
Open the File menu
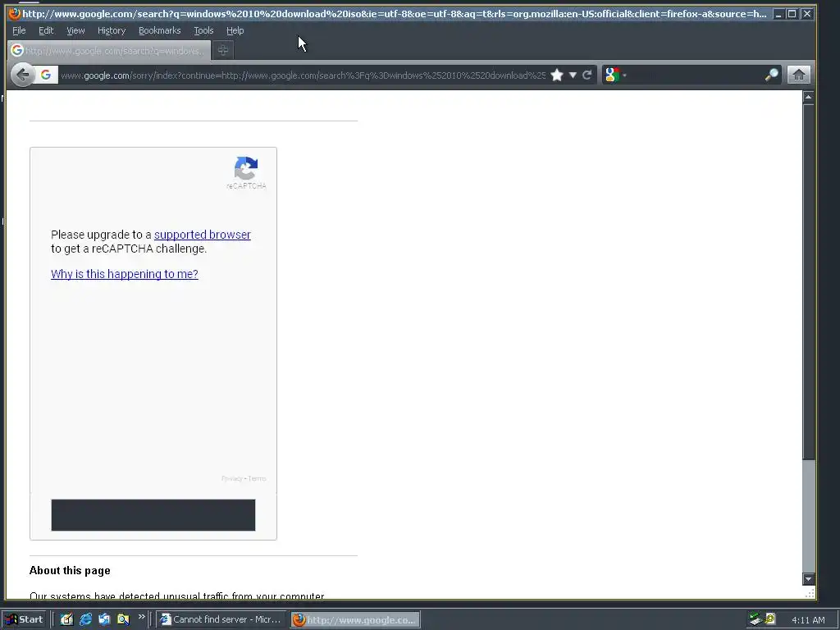19,30
